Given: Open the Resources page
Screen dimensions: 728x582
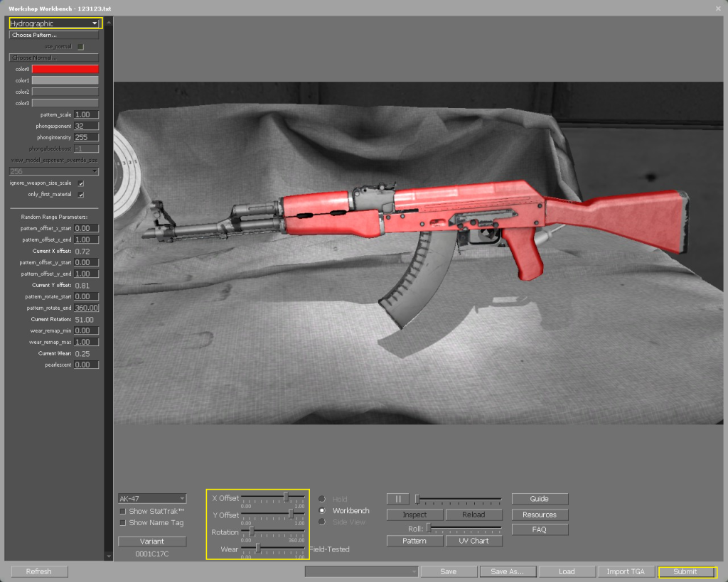Looking at the screenshot, I should 540,514.
